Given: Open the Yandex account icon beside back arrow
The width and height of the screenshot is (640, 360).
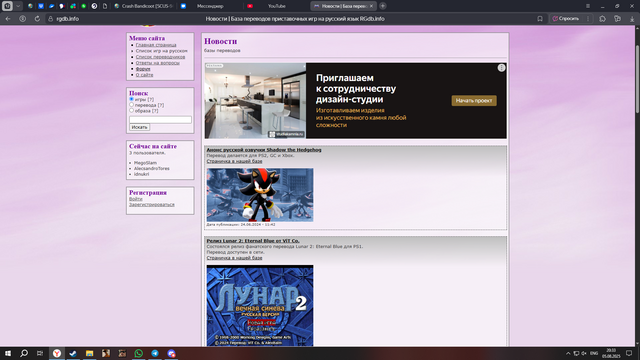Looking at the screenshot, I should click(x=22, y=19).
